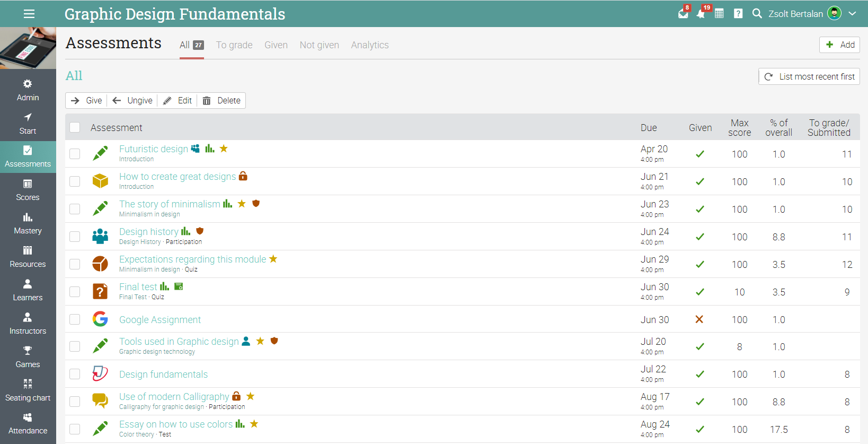Click the Add assessment button
This screenshot has width=868, height=444.
tap(839, 45)
